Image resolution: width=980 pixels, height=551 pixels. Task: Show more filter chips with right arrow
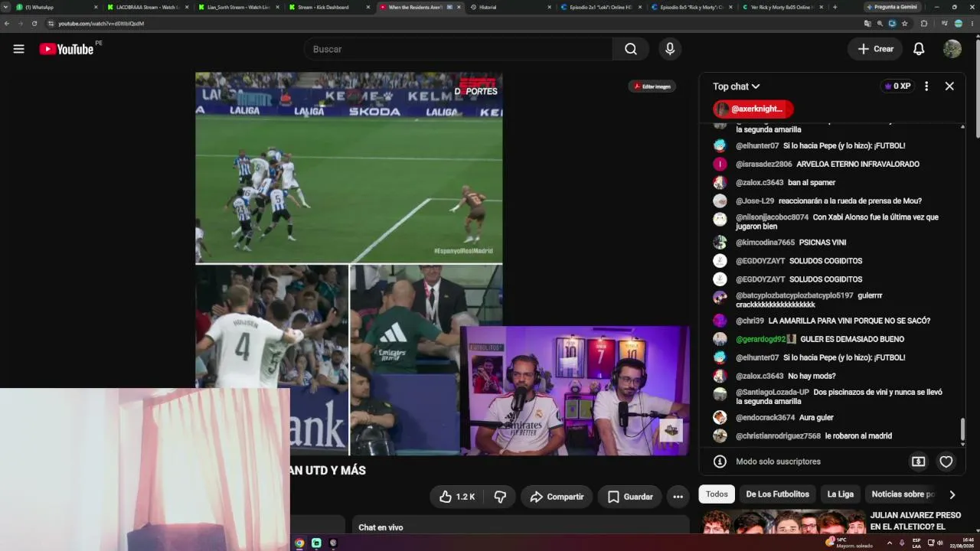952,494
